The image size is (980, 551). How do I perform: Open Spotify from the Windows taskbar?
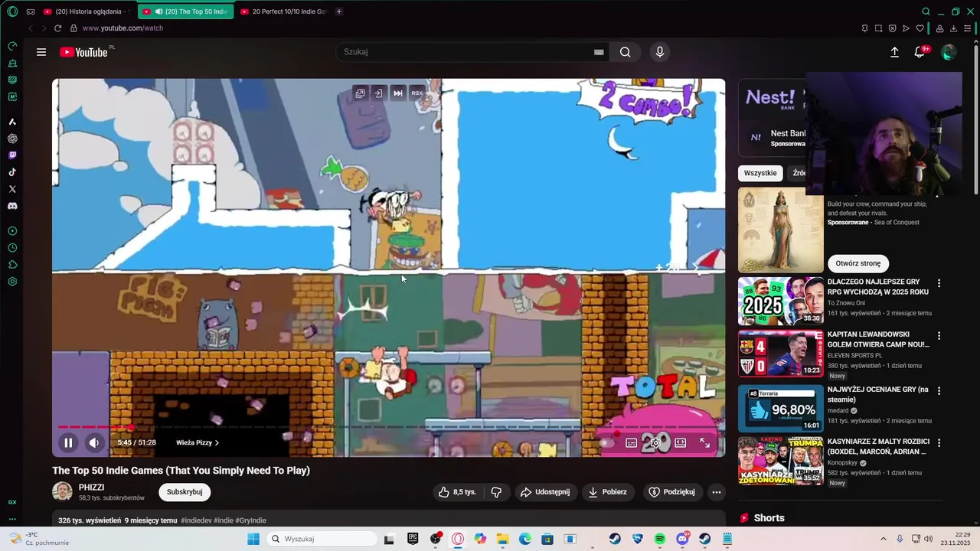(660, 539)
